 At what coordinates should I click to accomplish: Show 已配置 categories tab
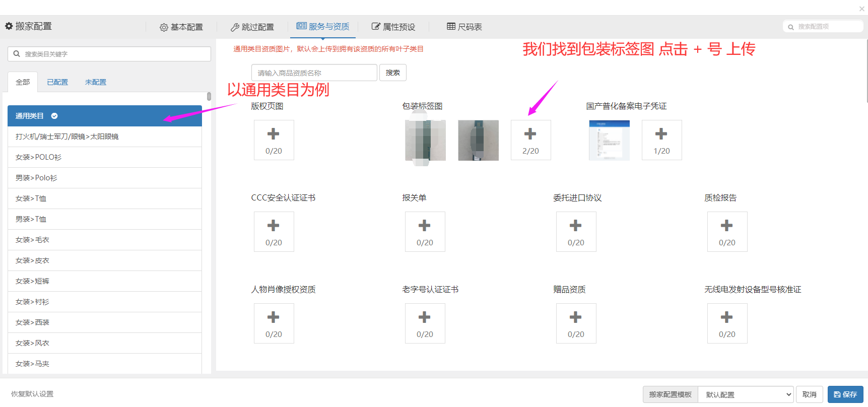pyautogui.click(x=57, y=82)
